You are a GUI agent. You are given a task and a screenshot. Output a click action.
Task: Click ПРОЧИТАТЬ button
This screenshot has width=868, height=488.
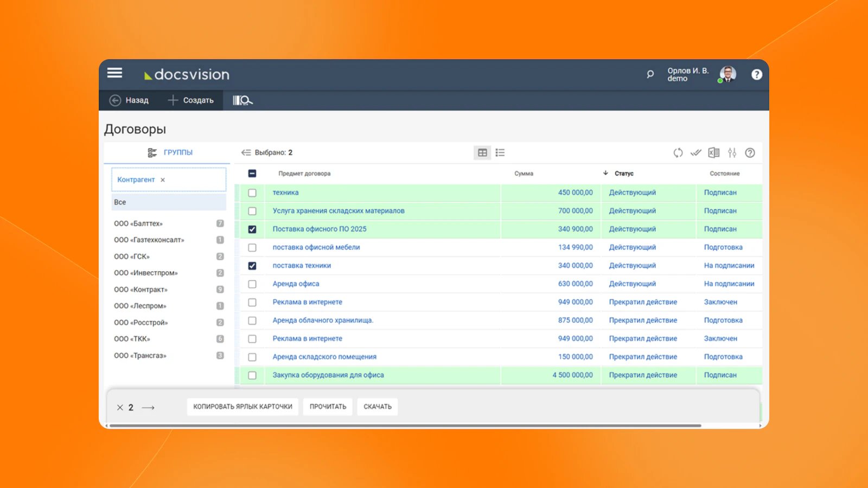pyautogui.click(x=328, y=407)
